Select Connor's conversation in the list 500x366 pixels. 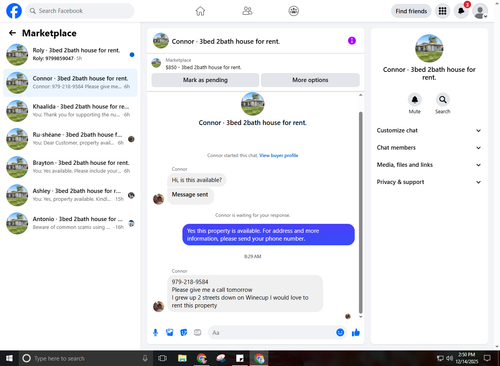click(x=70, y=83)
